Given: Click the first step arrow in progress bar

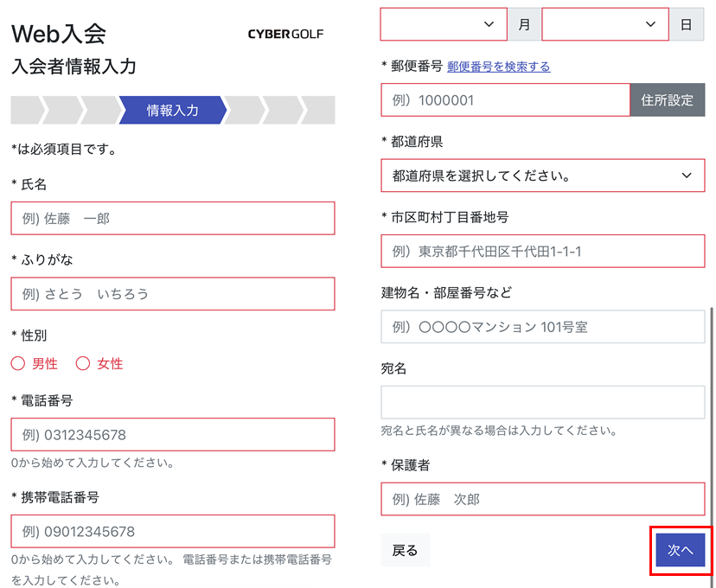Looking at the screenshot, I should [x=24, y=110].
